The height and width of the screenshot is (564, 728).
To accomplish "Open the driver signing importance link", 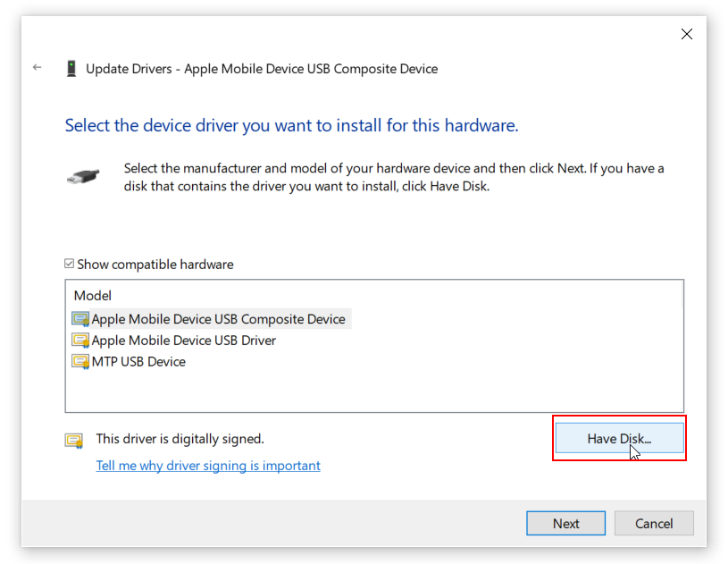I will (208, 466).
